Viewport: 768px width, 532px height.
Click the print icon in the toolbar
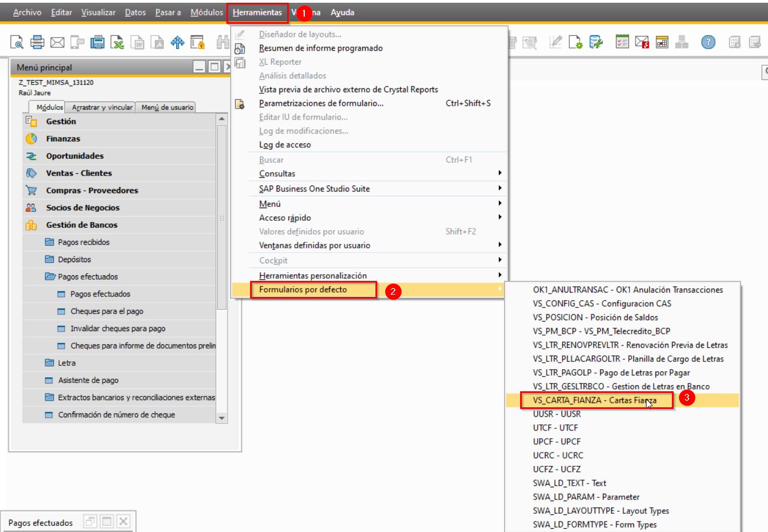[x=38, y=42]
